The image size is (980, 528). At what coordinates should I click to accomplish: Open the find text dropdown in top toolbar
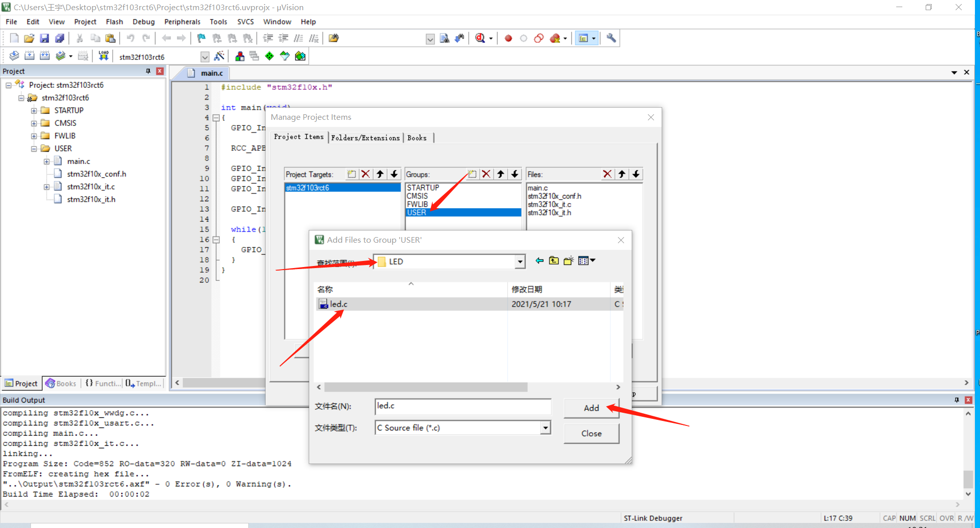[x=430, y=39]
